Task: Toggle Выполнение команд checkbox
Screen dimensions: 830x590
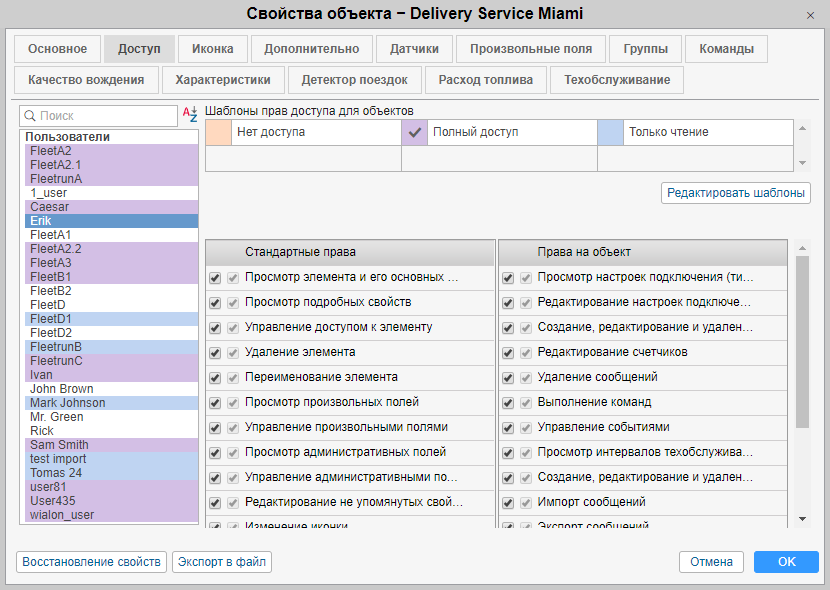Action: click(x=508, y=403)
